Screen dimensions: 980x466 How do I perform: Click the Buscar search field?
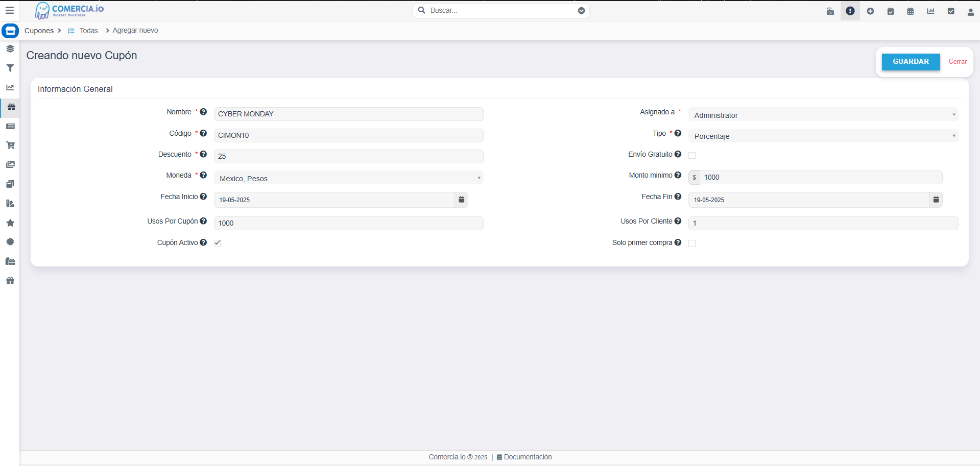click(x=501, y=11)
